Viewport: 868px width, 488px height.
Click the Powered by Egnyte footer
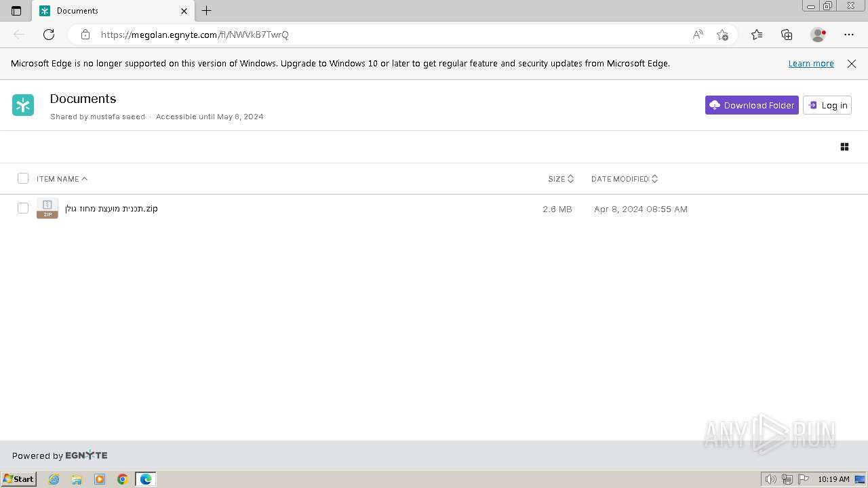(x=60, y=455)
